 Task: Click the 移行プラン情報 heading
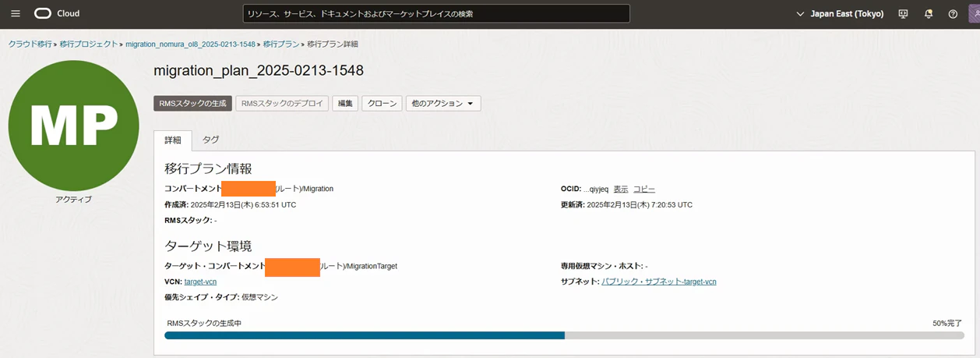[x=208, y=168]
